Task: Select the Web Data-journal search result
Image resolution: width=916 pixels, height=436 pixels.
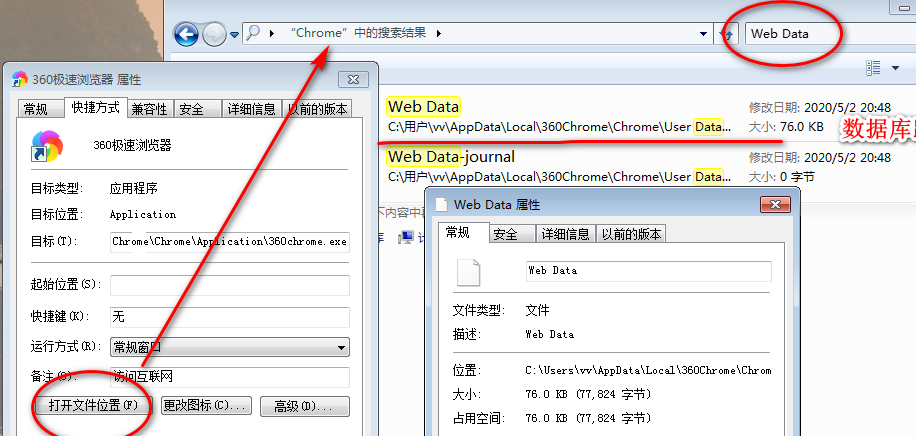Action: coord(451,157)
